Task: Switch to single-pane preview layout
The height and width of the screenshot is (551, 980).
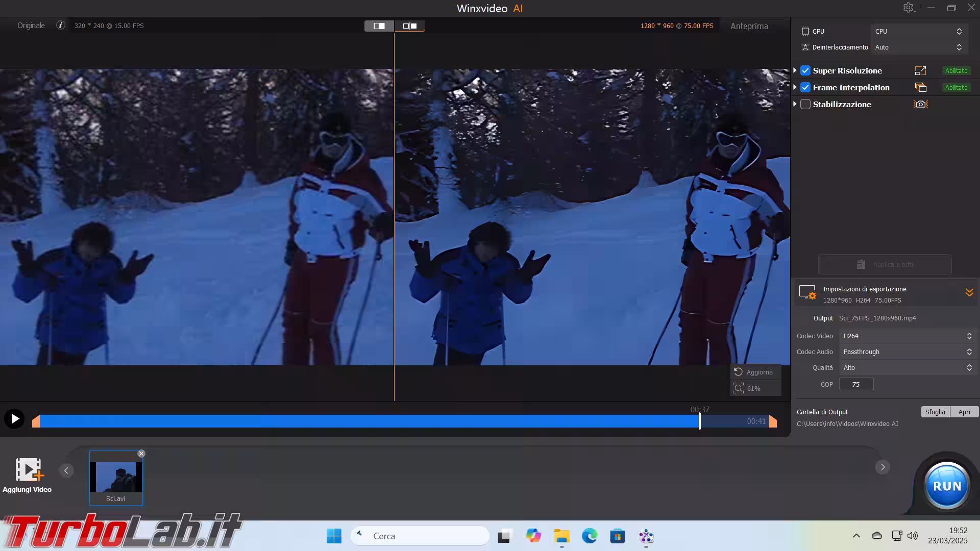Action: 379,26
